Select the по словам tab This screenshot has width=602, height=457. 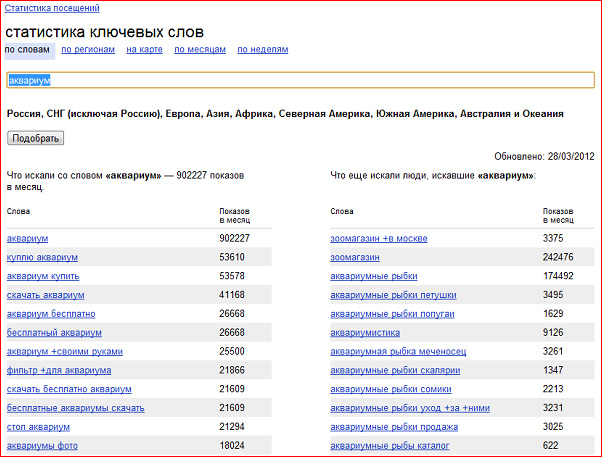click(27, 49)
